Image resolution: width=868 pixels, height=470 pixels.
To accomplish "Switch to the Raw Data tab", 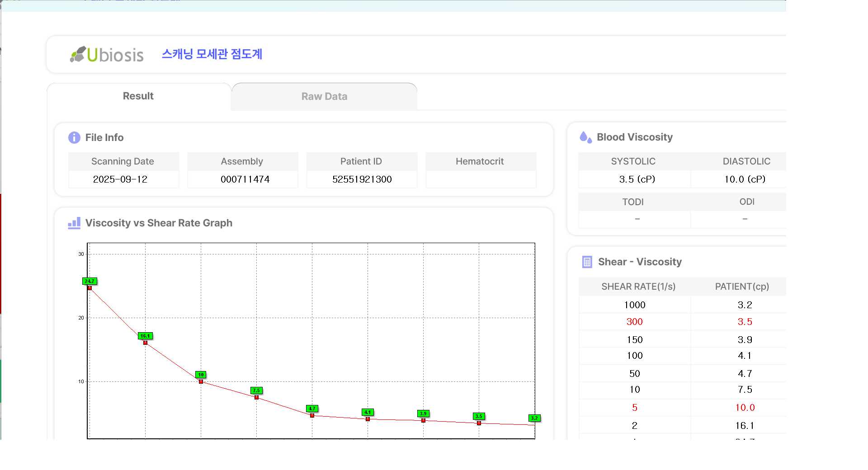I will (324, 97).
